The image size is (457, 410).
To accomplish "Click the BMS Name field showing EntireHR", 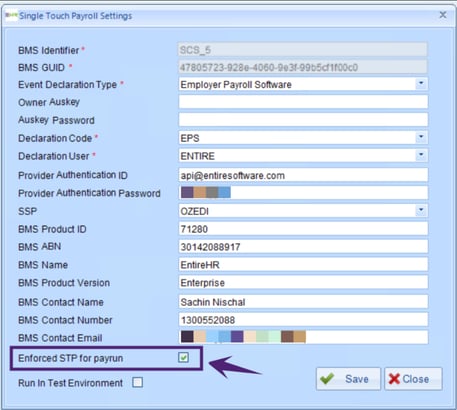I will (303, 265).
